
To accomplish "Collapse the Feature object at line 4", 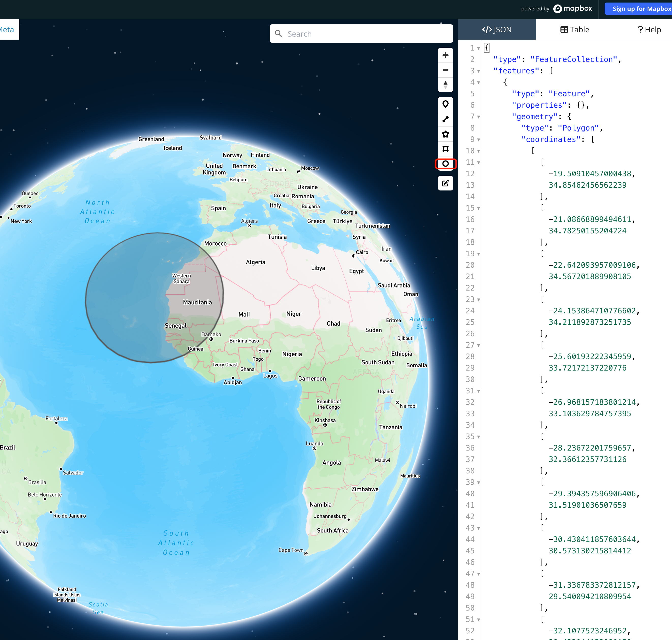I will pyautogui.click(x=478, y=83).
